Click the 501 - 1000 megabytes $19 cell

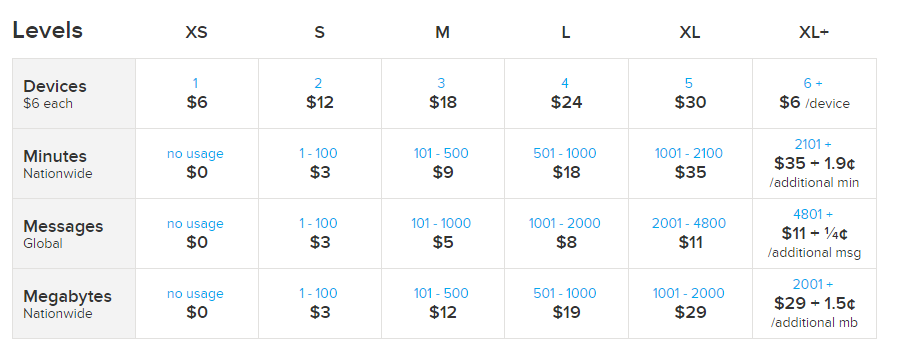tap(566, 304)
